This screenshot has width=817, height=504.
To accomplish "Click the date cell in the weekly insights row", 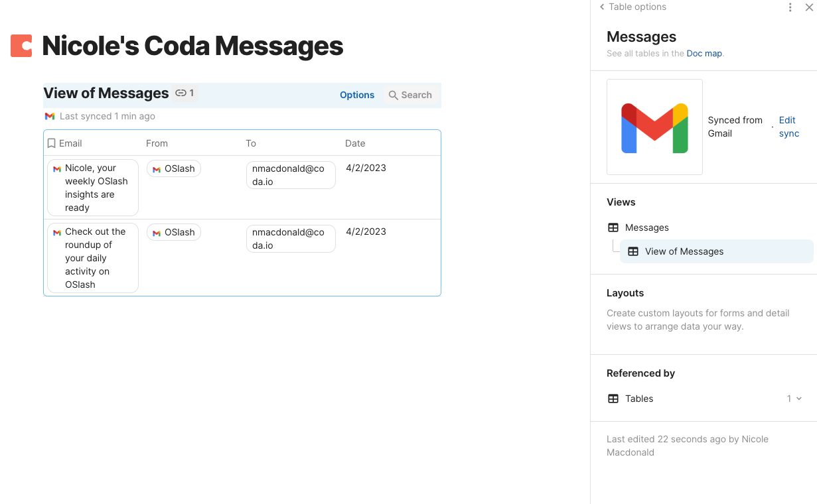I will [366, 168].
